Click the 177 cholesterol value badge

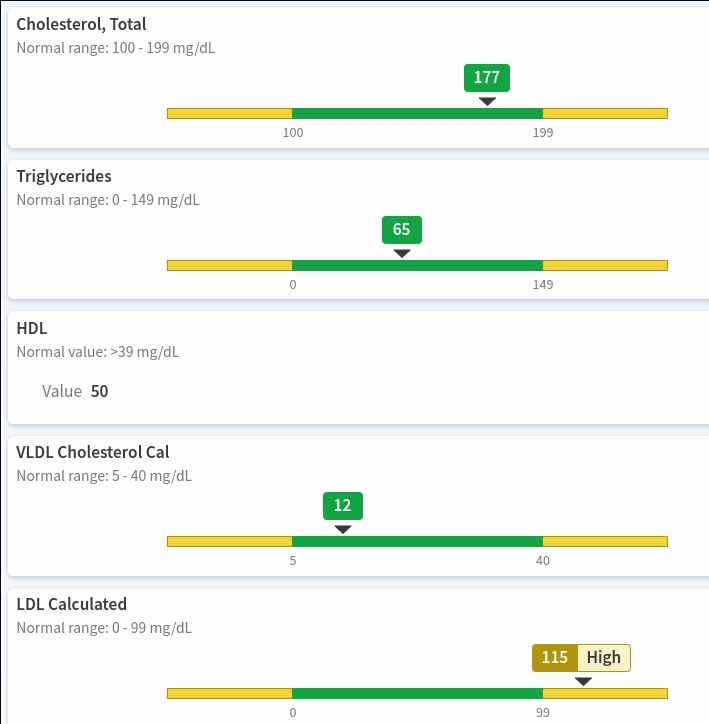487,78
